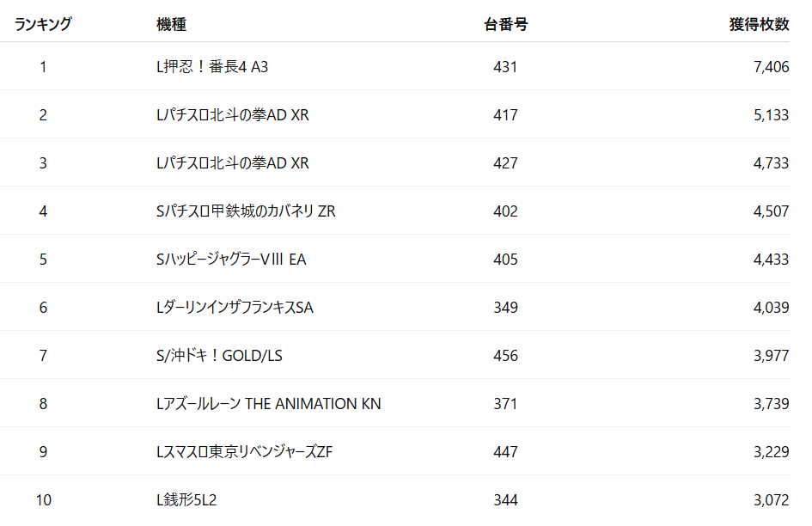Click the 獲得枚数 column header
This screenshot has height=526, width=812.
click(759, 25)
